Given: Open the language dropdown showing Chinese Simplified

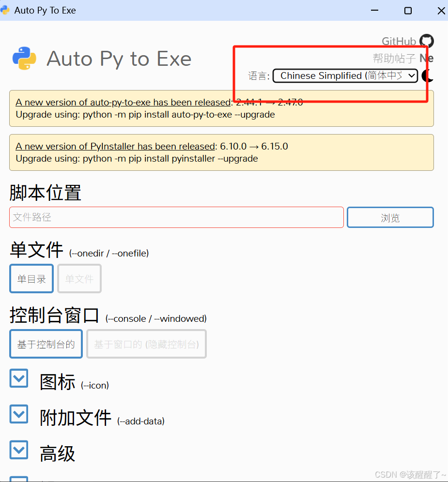Looking at the screenshot, I should [x=345, y=75].
